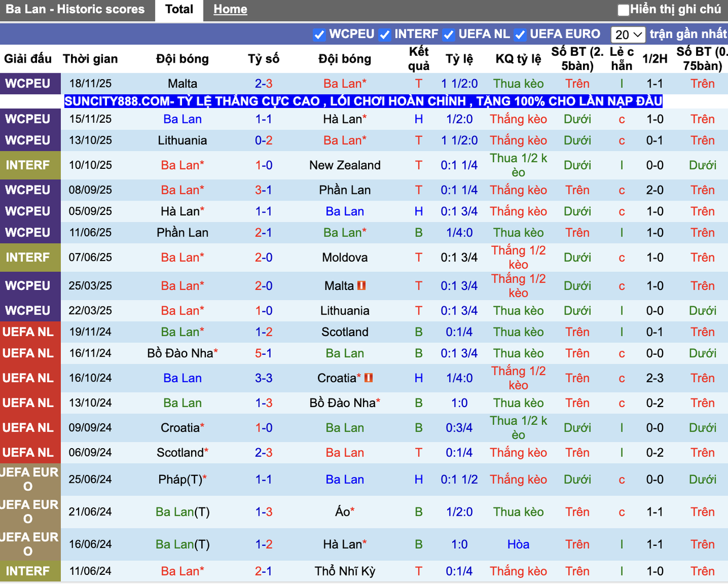Select the Total tab

pos(179,10)
